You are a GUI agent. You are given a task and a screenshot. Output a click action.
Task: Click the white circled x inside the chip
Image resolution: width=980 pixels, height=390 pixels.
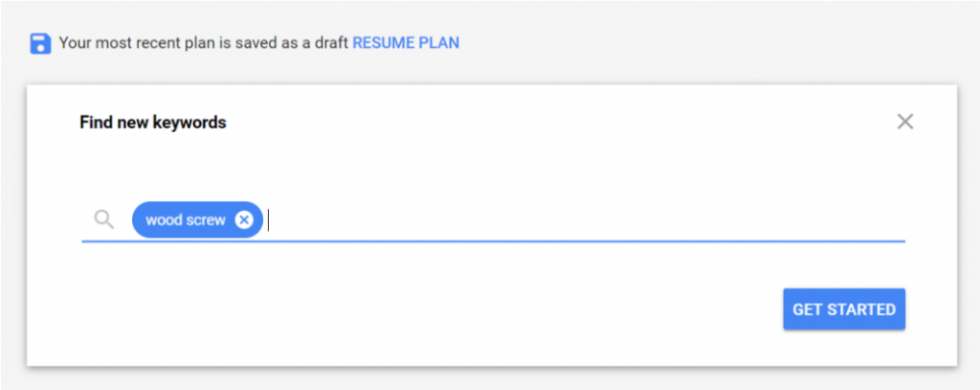tap(244, 219)
